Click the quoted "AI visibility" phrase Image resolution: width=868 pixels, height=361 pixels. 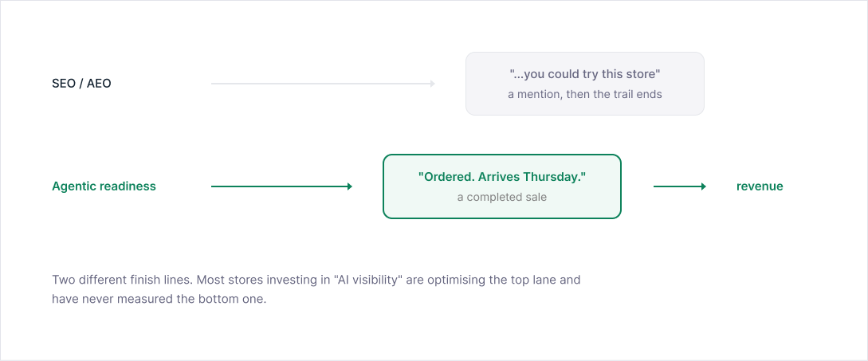[367, 280]
